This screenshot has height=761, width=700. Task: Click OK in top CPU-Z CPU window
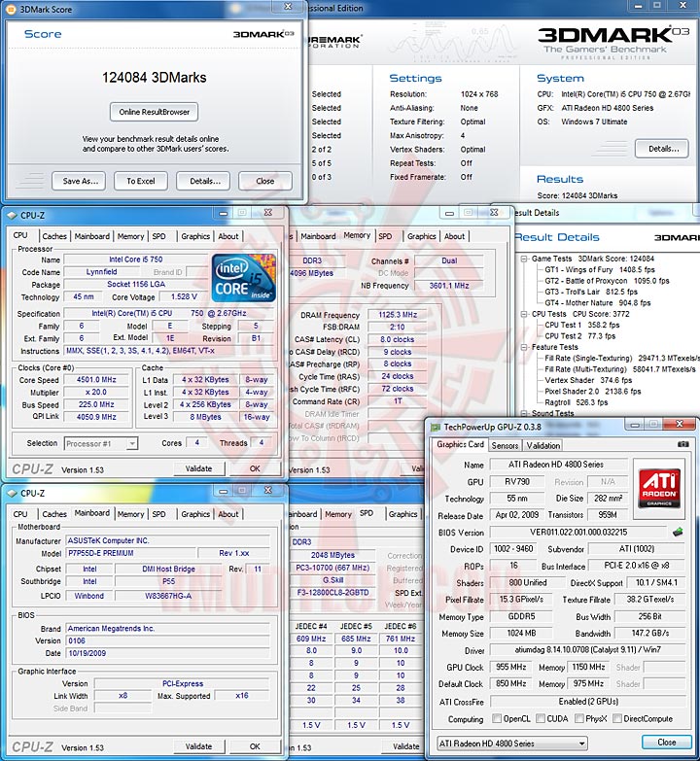255,468
